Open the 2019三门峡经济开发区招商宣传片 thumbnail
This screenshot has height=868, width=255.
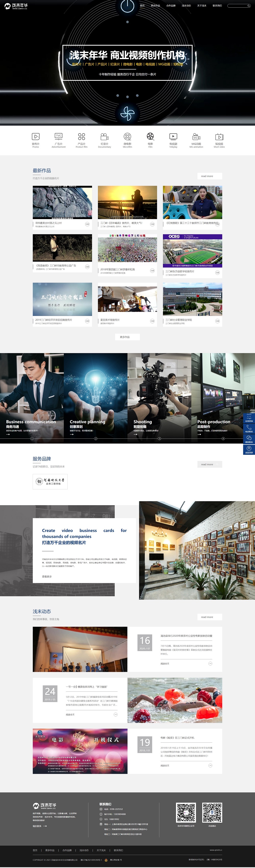coord(62,299)
